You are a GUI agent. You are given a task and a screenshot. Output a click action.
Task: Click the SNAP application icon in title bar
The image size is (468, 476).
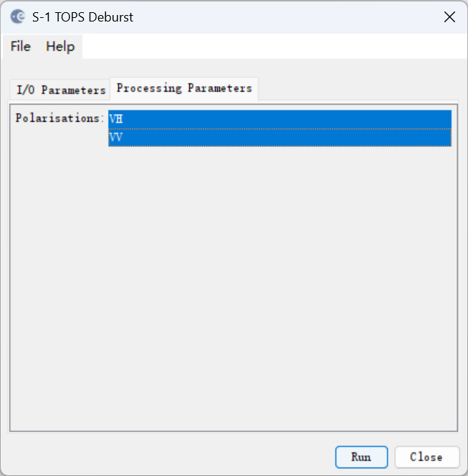17,16
